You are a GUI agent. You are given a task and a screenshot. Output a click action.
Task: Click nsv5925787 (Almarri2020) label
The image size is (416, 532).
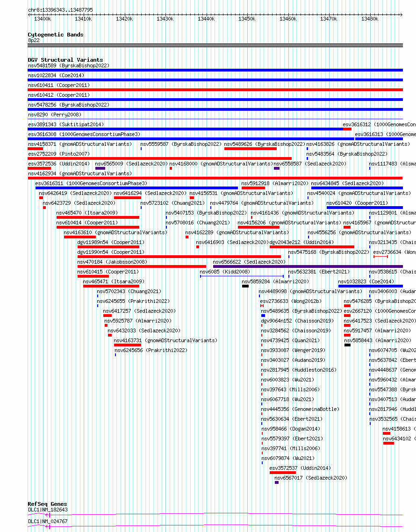pos(138,321)
